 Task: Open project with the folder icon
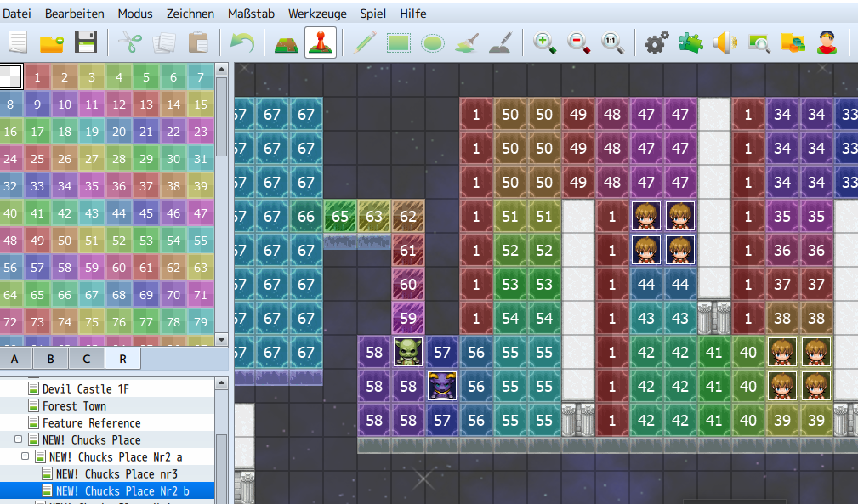tap(52, 42)
